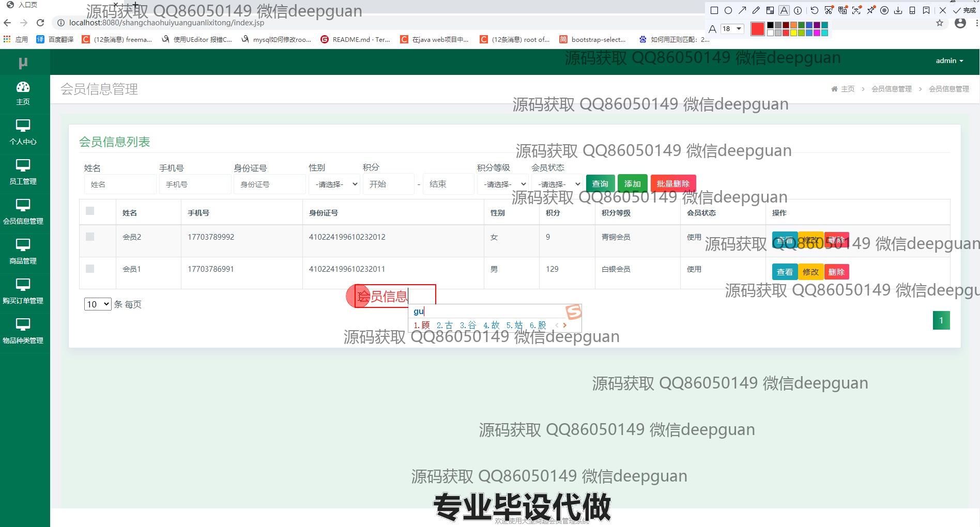Click the green 添加 button
This screenshot has height=527, width=980.
632,184
